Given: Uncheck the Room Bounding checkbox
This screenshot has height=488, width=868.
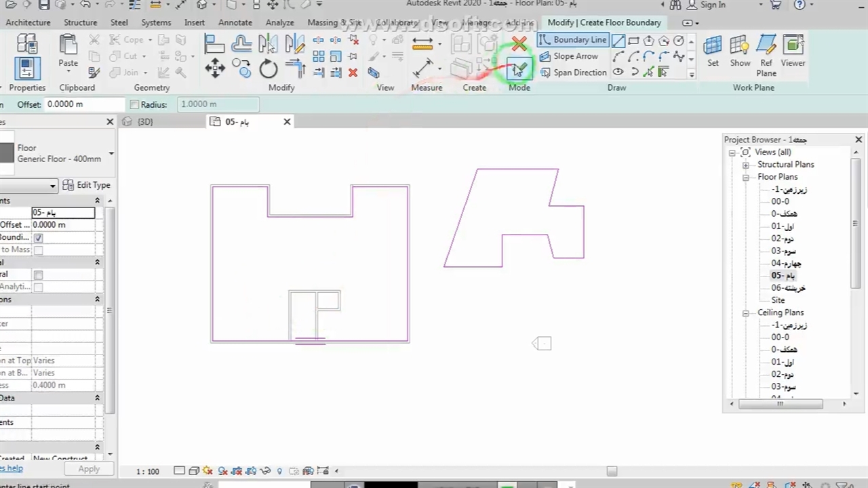Looking at the screenshot, I should point(38,238).
